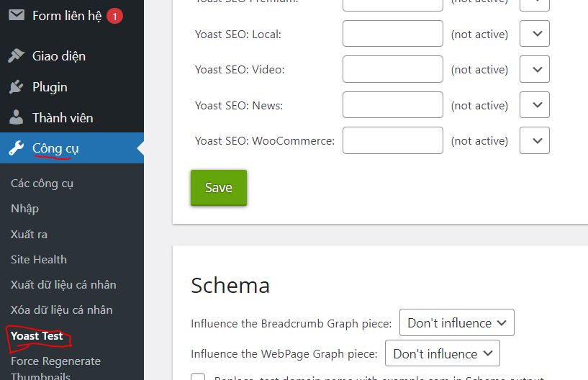Open the Thành viên menu
The image size is (588, 380).
pos(63,118)
